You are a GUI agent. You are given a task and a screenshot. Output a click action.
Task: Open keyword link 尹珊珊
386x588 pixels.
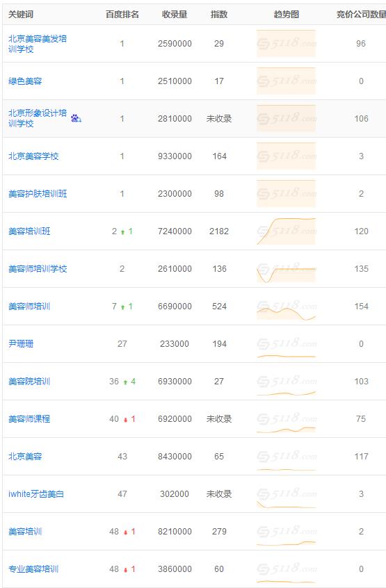point(21,343)
